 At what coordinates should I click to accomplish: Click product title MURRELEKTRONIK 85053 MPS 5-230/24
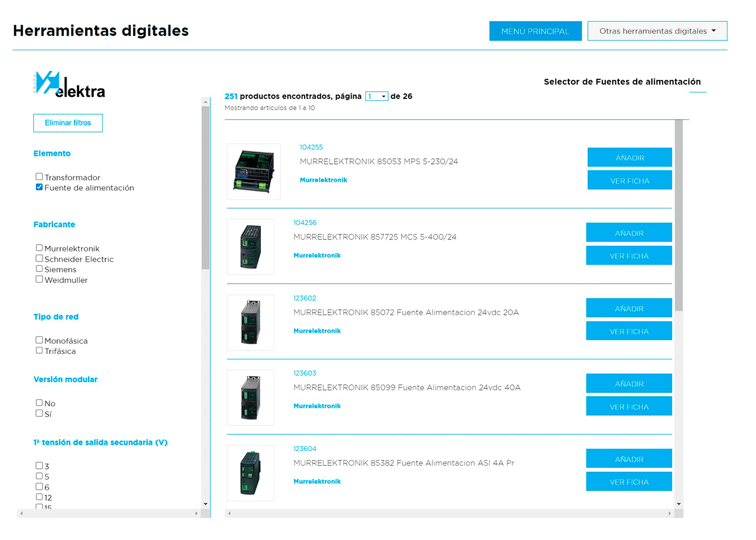[x=379, y=162]
